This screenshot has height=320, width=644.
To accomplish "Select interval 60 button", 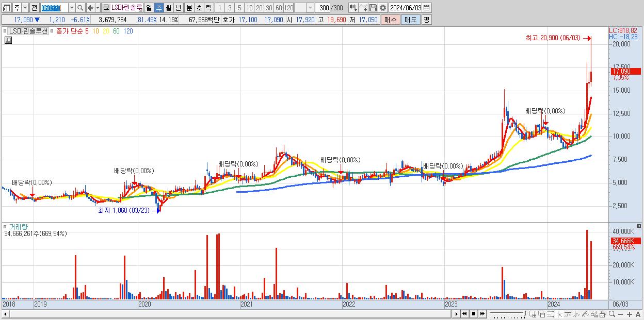I will click(x=279, y=8).
